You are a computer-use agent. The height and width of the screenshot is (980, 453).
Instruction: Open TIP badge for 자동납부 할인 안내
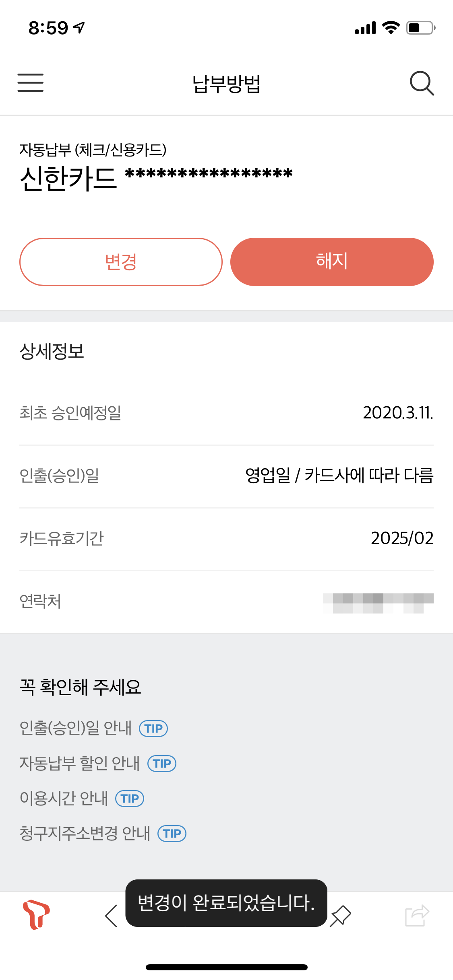pos(162,764)
